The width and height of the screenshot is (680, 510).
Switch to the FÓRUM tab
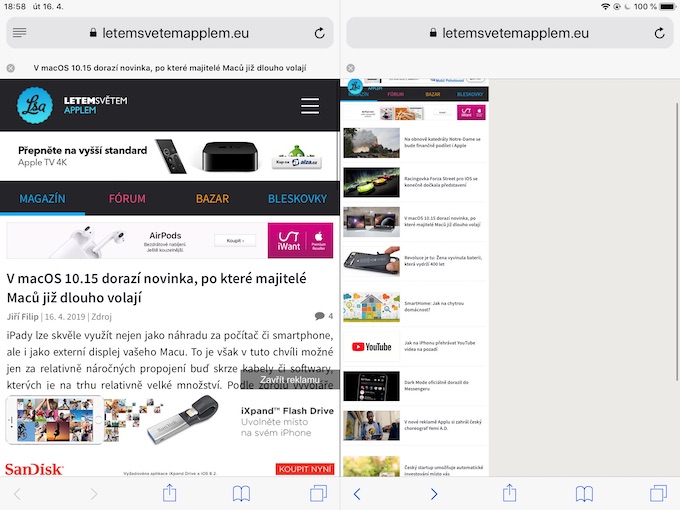pos(127,199)
